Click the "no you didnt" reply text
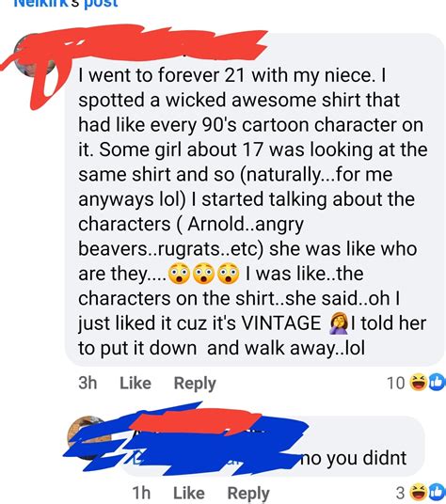Viewport: 446px width, 504px height. pyautogui.click(x=353, y=458)
